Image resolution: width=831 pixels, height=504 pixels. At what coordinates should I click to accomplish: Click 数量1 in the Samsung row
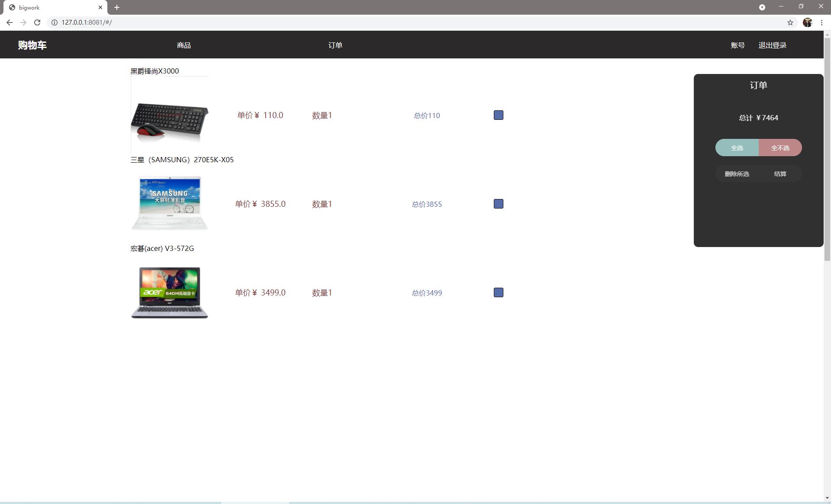point(322,204)
